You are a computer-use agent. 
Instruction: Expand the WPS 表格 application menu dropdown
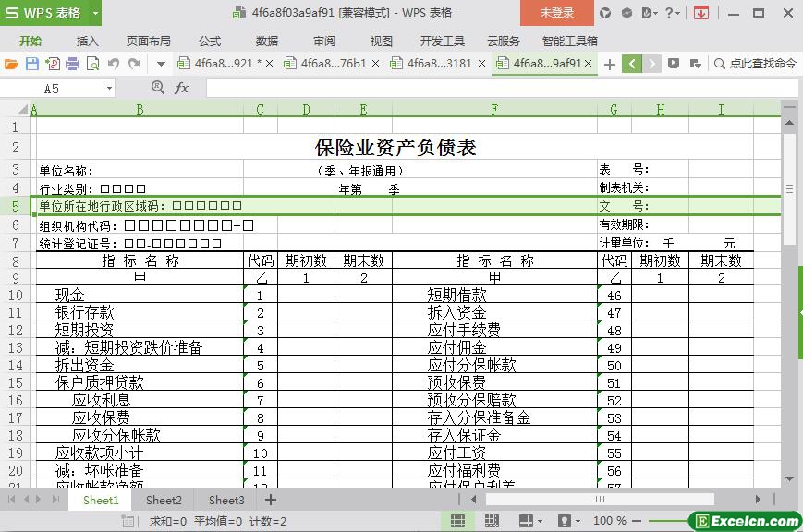(x=95, y=13)
